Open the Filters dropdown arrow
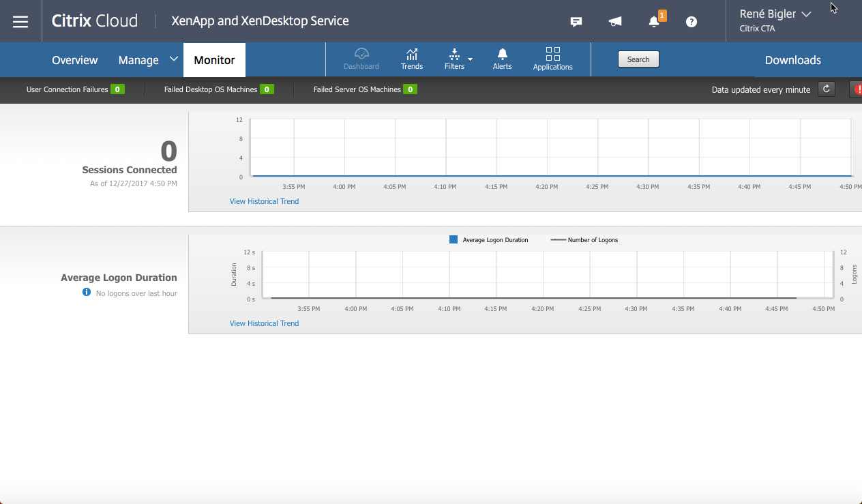862x504 pixels. 471,60
